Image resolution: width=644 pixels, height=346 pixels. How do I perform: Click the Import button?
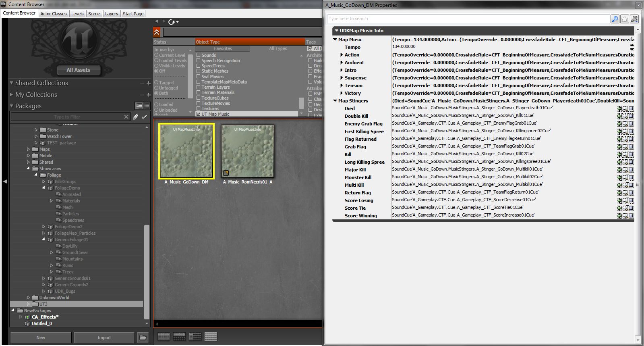pos(104,338)
